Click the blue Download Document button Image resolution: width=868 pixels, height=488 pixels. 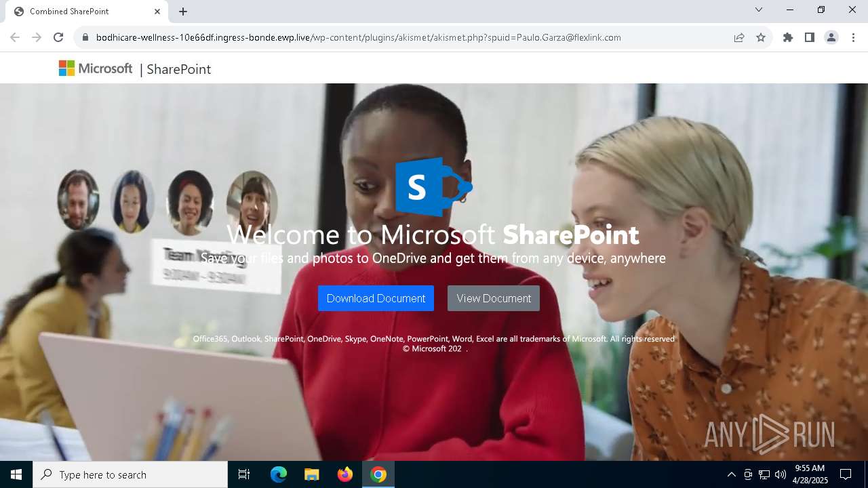pos(376,298)
